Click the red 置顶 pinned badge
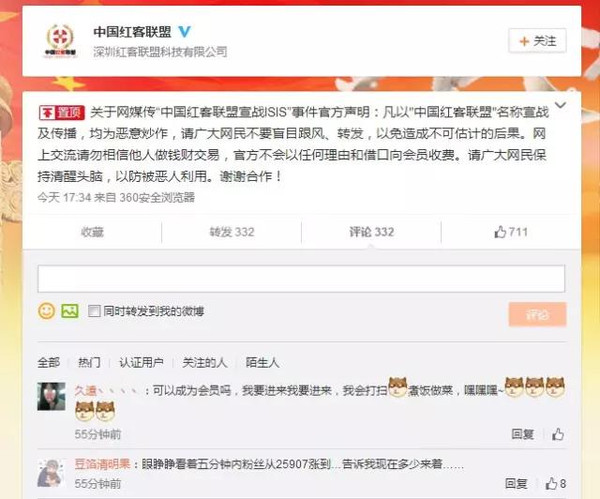Screen dimensions: 600x499 coord(62,113)
